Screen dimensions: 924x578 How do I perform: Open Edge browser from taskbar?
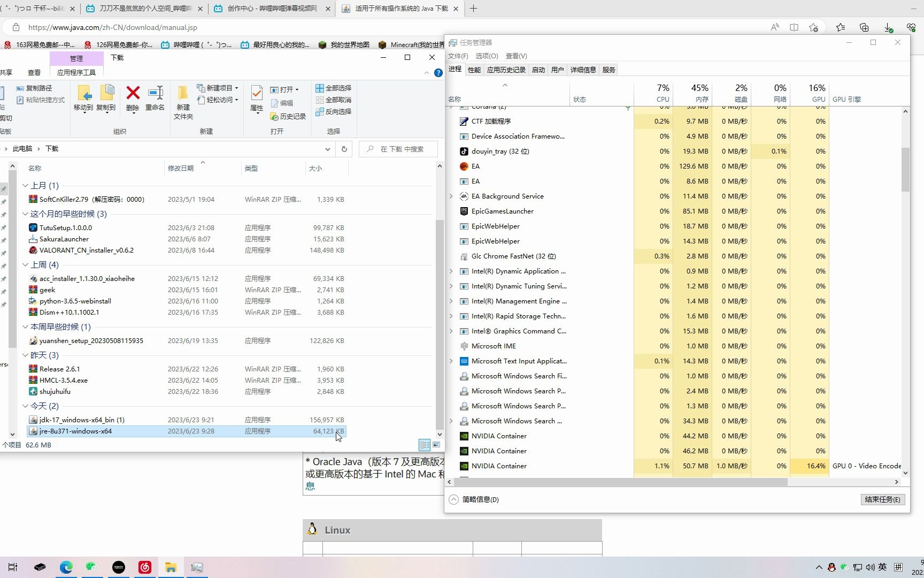[x=66, y=567]
